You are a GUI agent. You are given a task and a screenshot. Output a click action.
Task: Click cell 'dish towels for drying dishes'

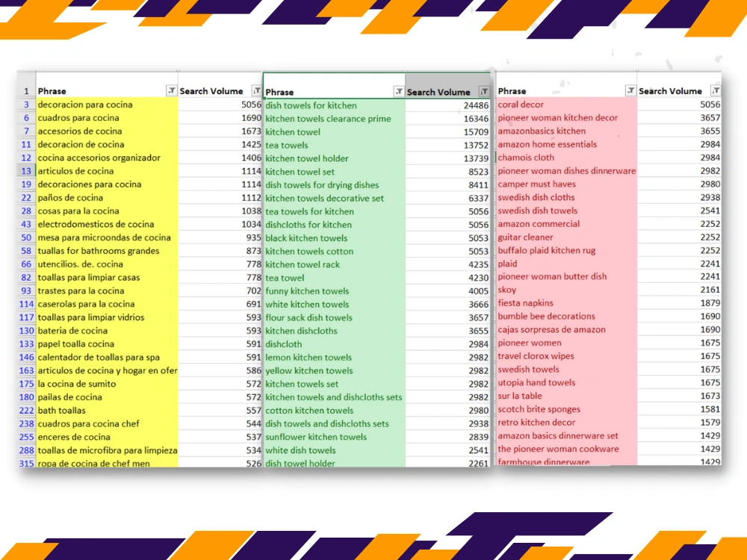click(x=334, y=184)
